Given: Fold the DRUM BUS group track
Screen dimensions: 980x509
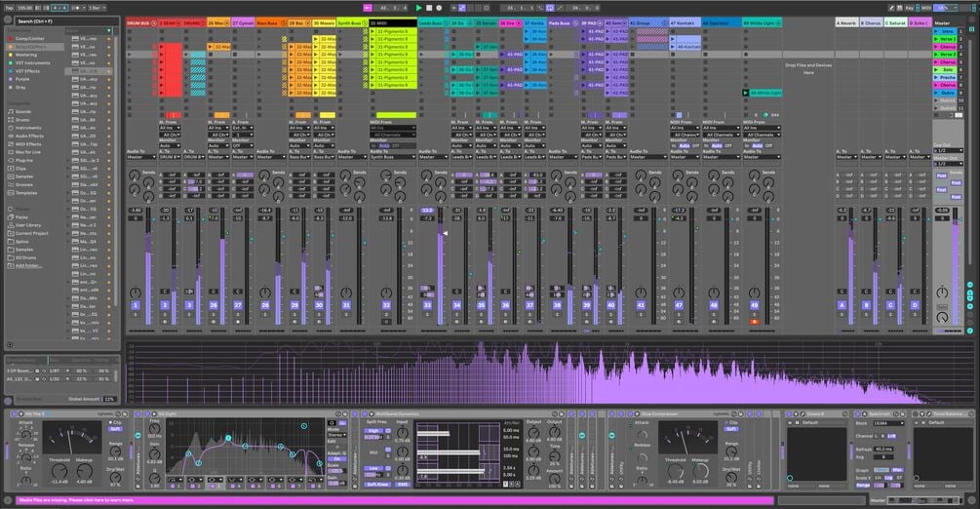Looking at the screenshot, I should [154, 23].
